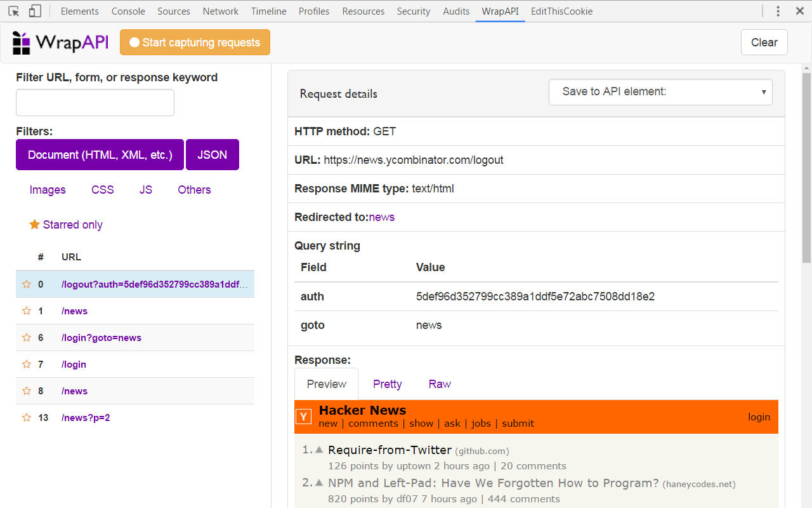Viewport: 812px width, 508px height.
Task: Select the /login?goto=news request URL
Action: coord(101,337)
